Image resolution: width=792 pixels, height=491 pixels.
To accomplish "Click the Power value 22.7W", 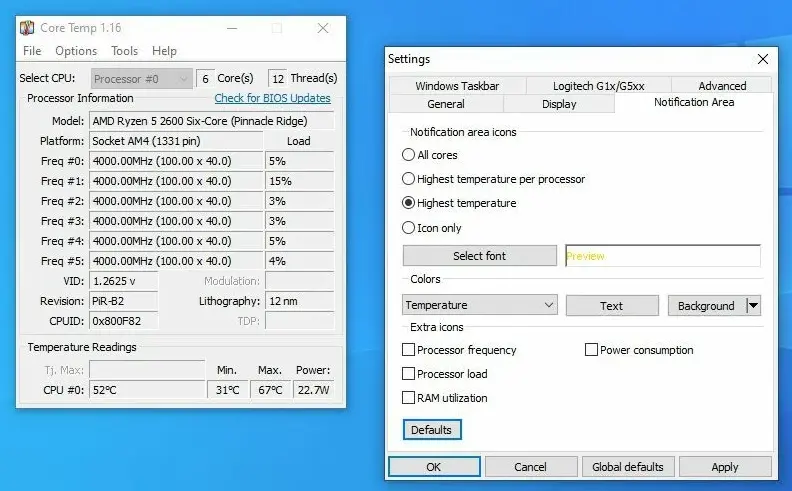I will pos(313,390).
